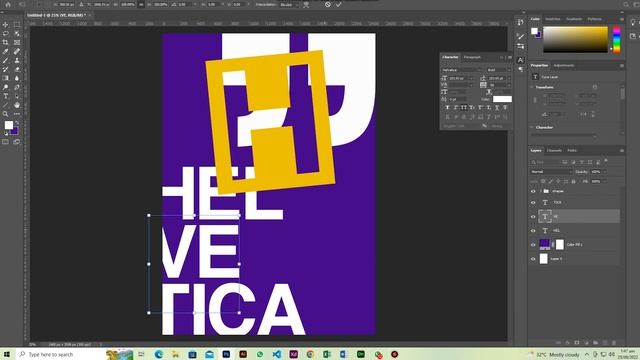Select the Rectangular Marquee tool
The height and width of the screenshot is (360, 640).
point(17,24)
